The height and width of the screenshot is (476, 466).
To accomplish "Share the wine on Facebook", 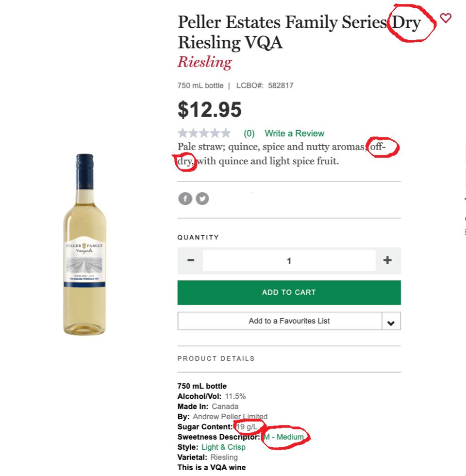I will pyautogui.click(x=185, y=198).
